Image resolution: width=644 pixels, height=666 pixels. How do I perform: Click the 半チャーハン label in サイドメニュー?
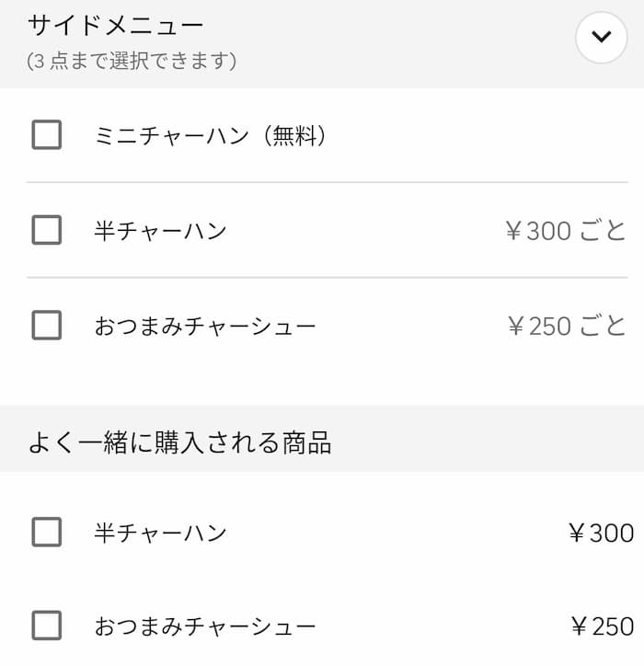point(160,230)
